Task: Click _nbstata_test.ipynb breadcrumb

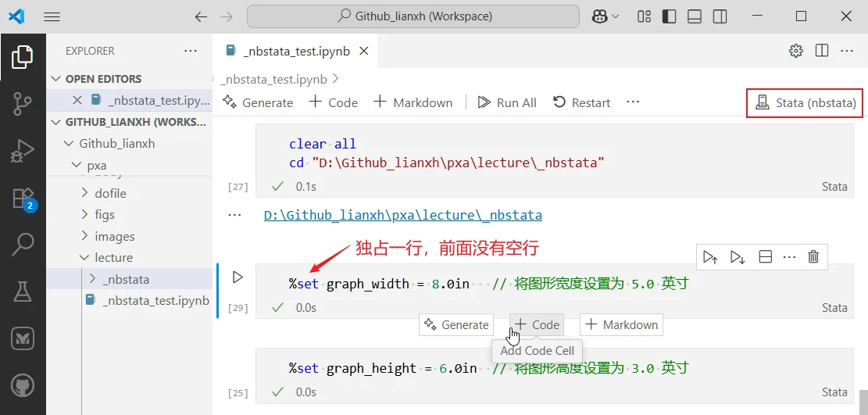Action: 273,79
